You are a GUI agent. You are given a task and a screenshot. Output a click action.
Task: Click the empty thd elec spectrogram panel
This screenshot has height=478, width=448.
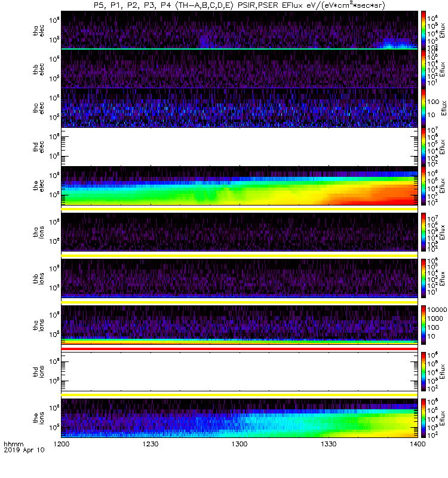pyautogui.click(x=240, y=146)
